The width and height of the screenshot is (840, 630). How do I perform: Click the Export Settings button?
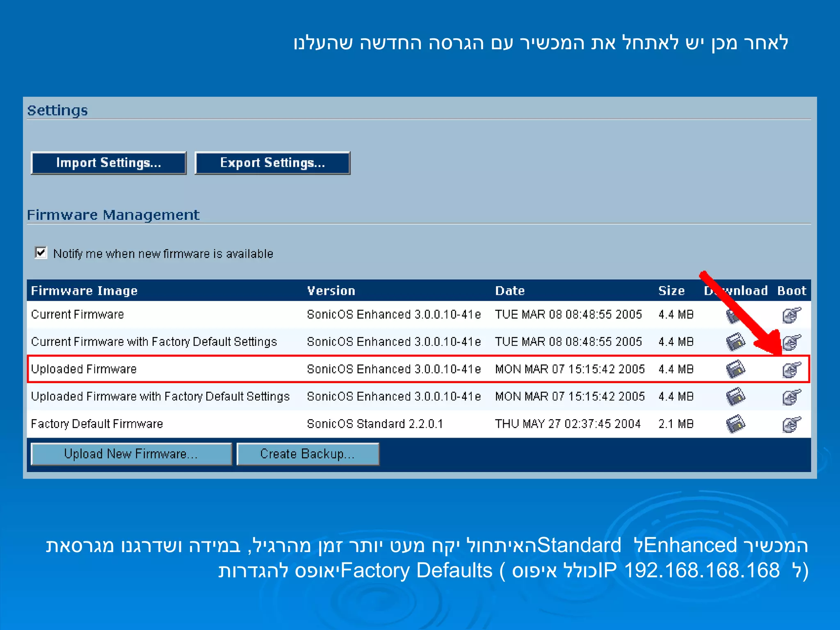pos(272,163)
